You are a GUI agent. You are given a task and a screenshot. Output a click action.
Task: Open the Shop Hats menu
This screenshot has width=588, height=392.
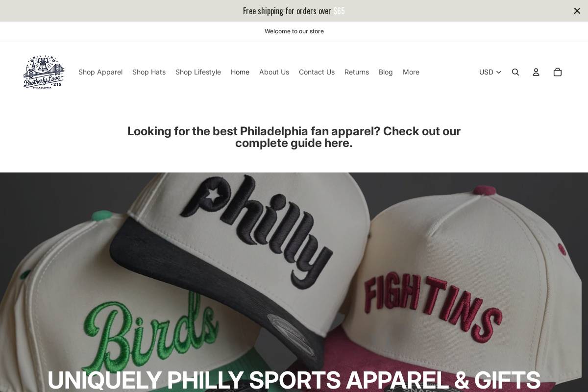[149, 72]
